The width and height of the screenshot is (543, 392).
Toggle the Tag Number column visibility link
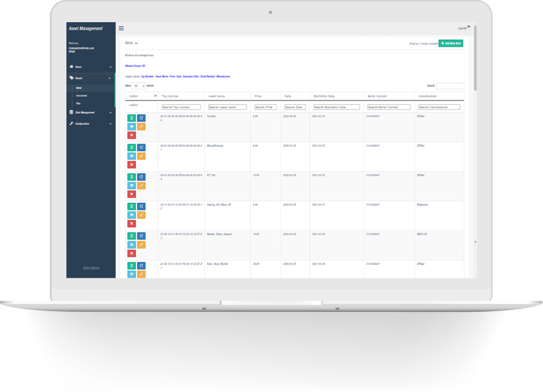tap(147, 77)
